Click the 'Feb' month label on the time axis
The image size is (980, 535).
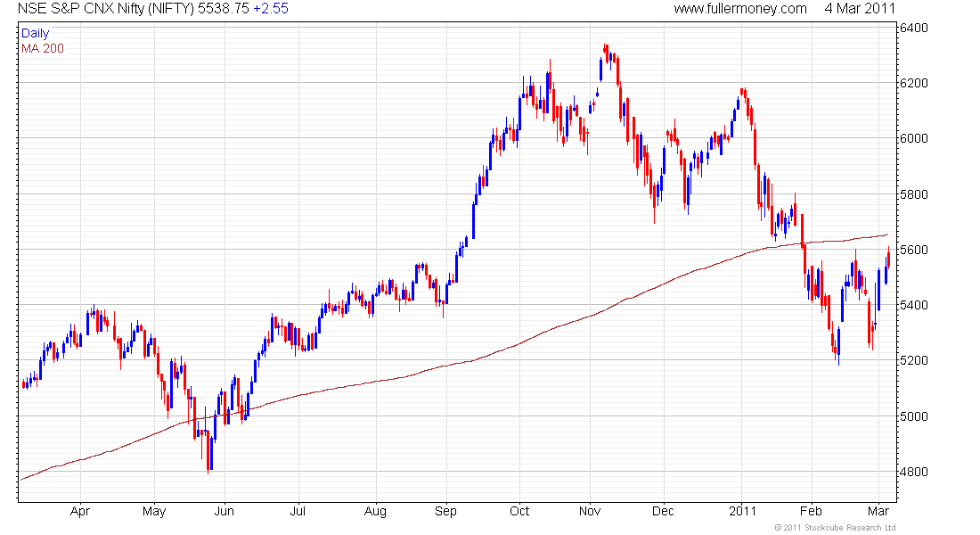pos(811,512)
